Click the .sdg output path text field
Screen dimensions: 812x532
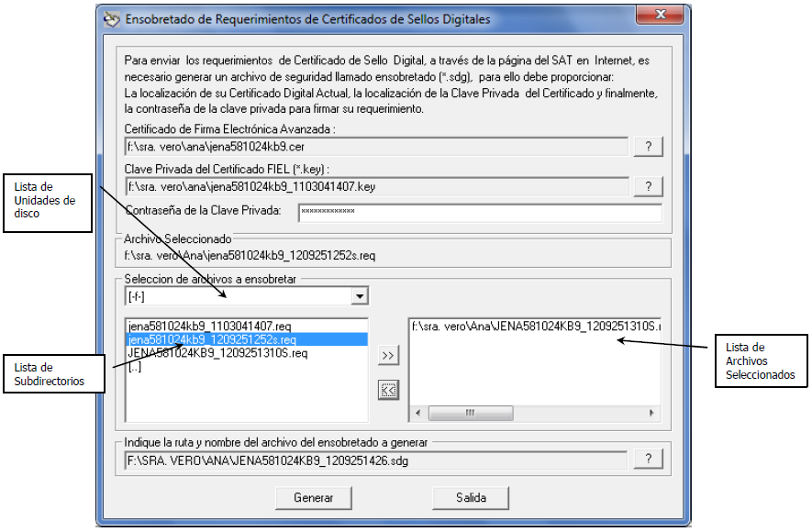point(376,460)
